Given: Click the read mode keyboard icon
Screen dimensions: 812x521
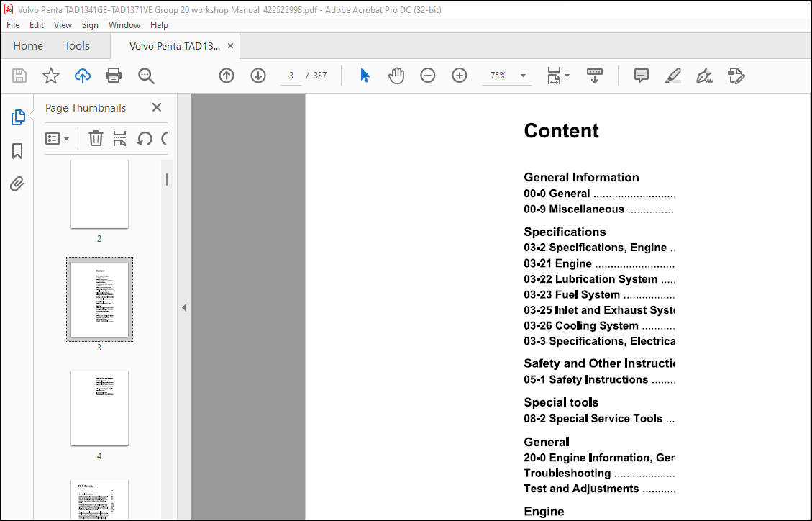Looking at the screenshot, I should tap(595, 76).
